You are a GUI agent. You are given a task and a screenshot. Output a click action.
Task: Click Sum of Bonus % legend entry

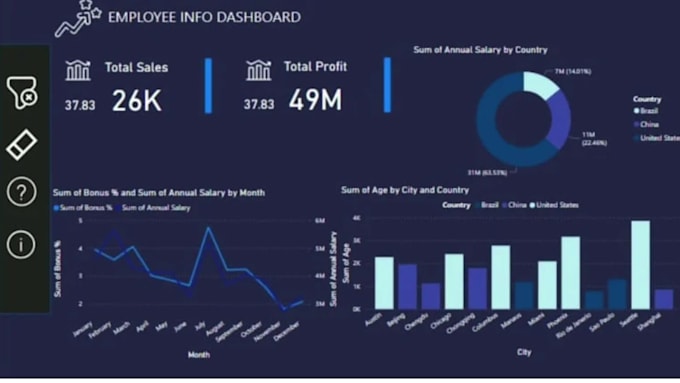[82, 208]
